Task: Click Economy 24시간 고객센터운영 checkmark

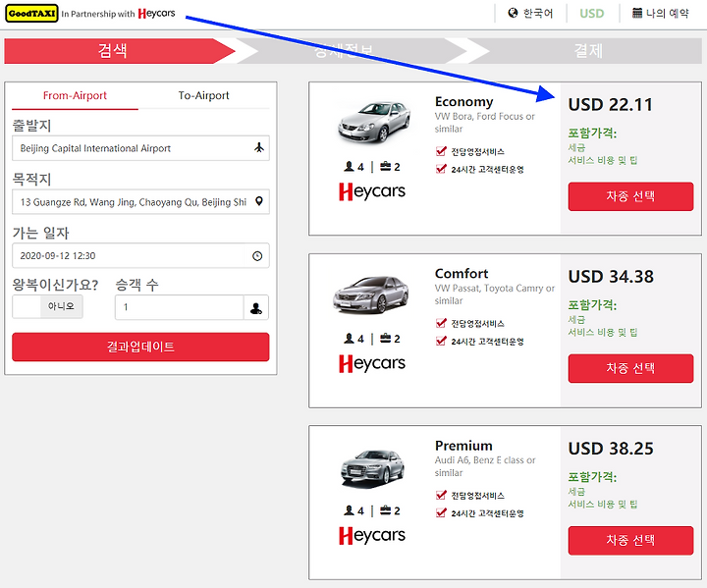Action: [x=441, y=169]
